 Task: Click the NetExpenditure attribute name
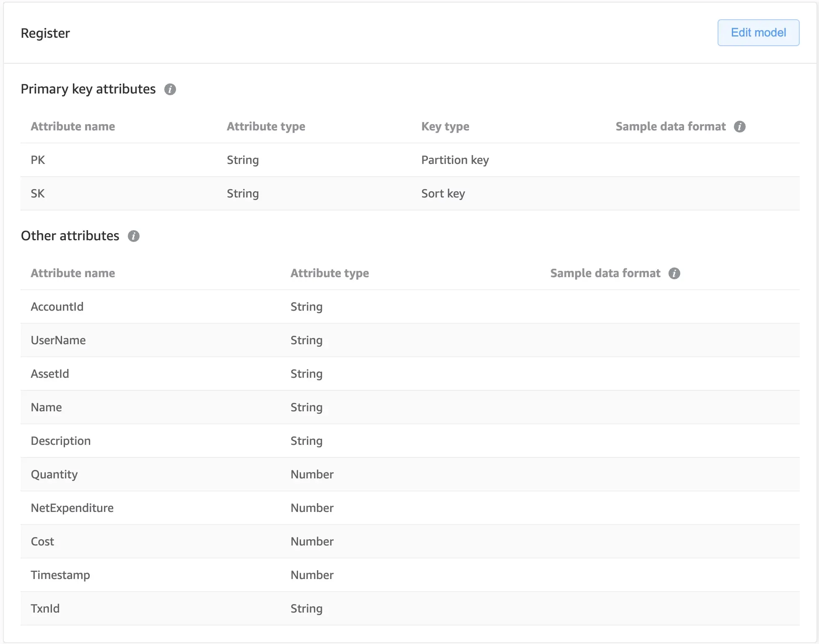coord(72,508)
